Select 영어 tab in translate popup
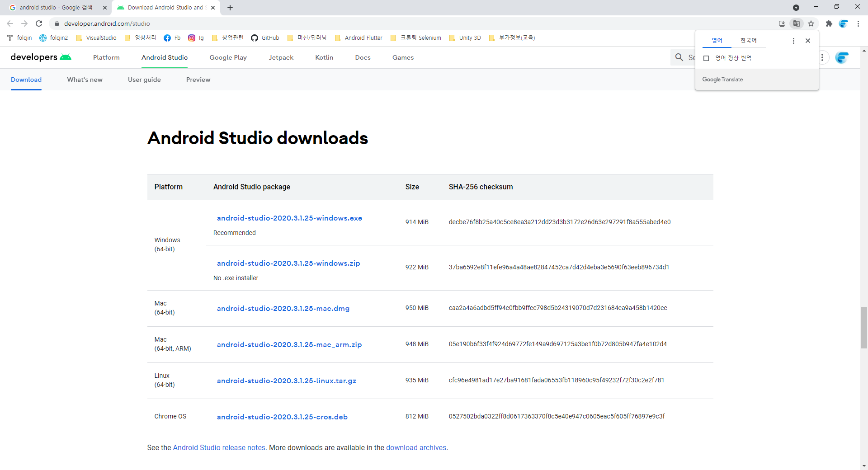Image resolution: width=868 pixels, height=470 pixels. click(717, 41)
